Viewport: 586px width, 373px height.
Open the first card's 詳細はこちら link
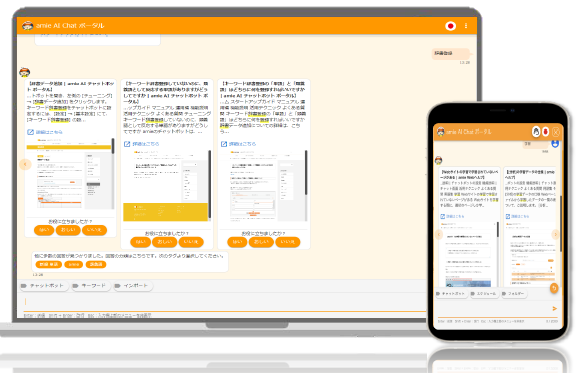[49, 132]
